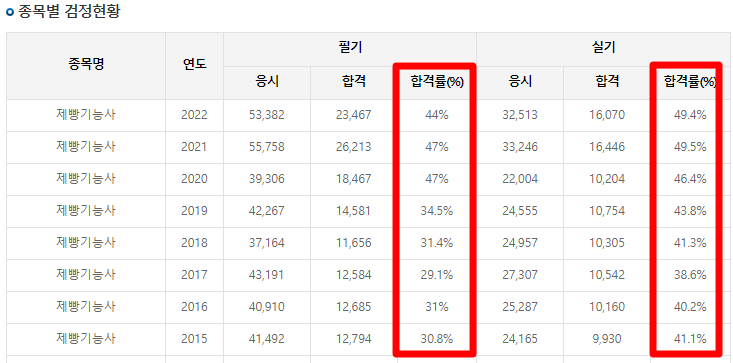Select the 29.1% pass rate cell
733x363 pixels.
coord(437,275)
